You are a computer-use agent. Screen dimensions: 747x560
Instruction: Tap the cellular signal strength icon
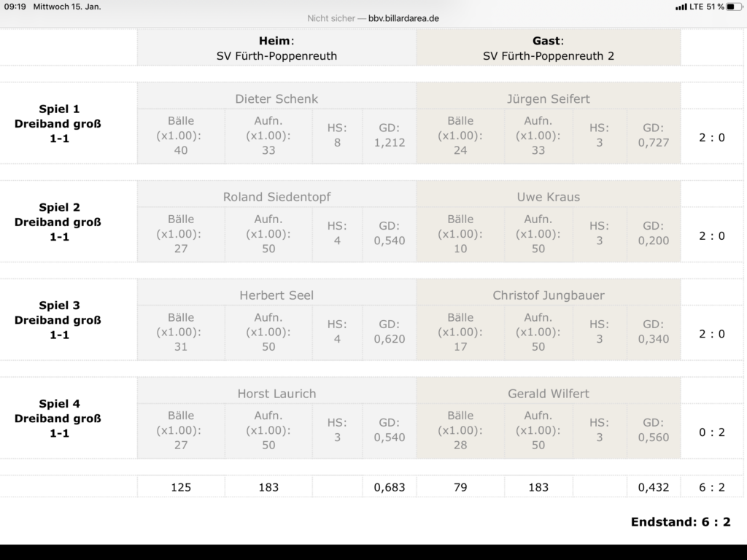[x=681, y=7]
